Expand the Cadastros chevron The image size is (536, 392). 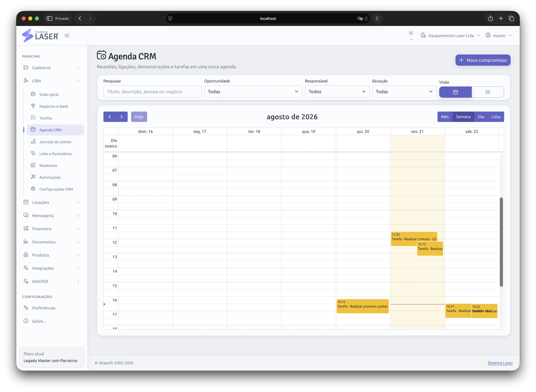[78, 68]
